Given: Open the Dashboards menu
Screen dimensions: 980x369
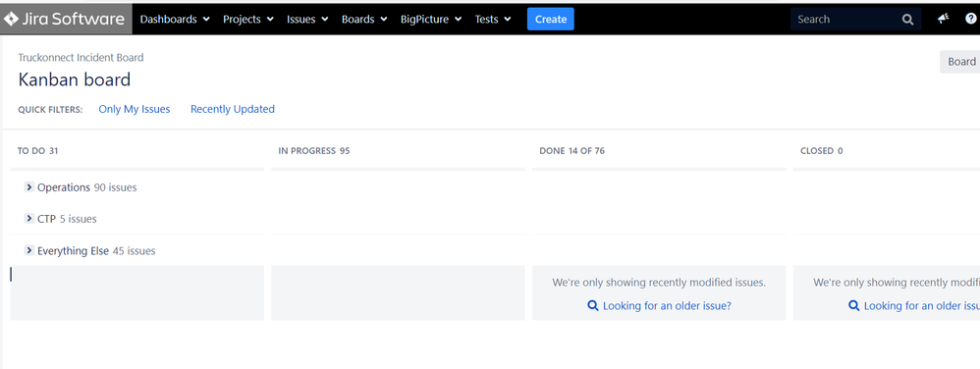Looking at the screenshot, I should click(x=175, y=20).
